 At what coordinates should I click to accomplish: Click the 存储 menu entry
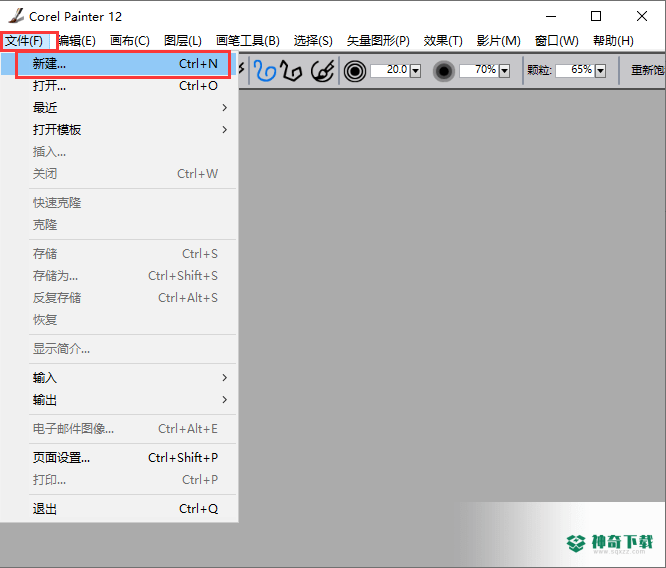pos(119,254)
